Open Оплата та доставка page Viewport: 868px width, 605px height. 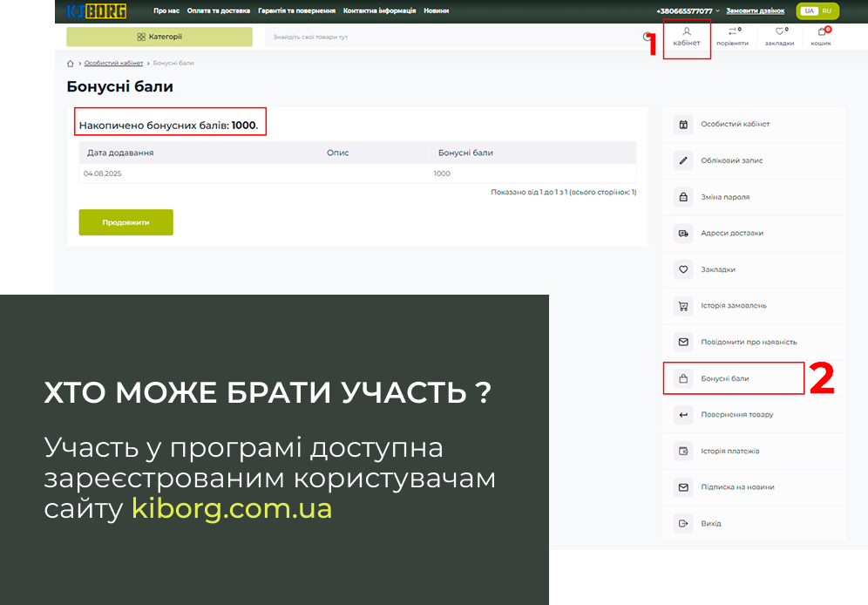click(x=219, y=11)
